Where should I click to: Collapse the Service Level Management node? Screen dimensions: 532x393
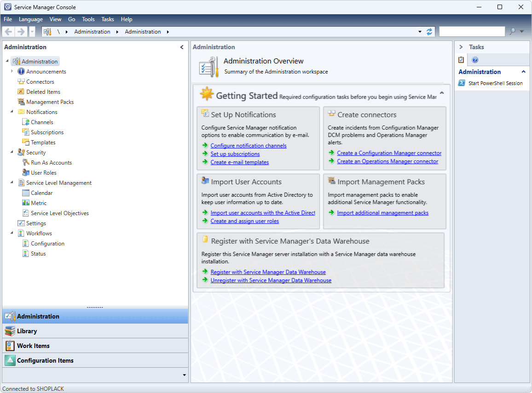(12, 182)
